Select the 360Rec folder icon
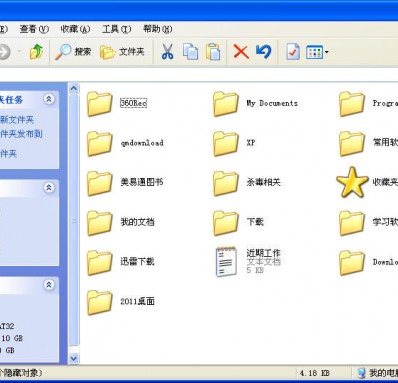Screen dimensions: 398x383 [x=99, y=104]
